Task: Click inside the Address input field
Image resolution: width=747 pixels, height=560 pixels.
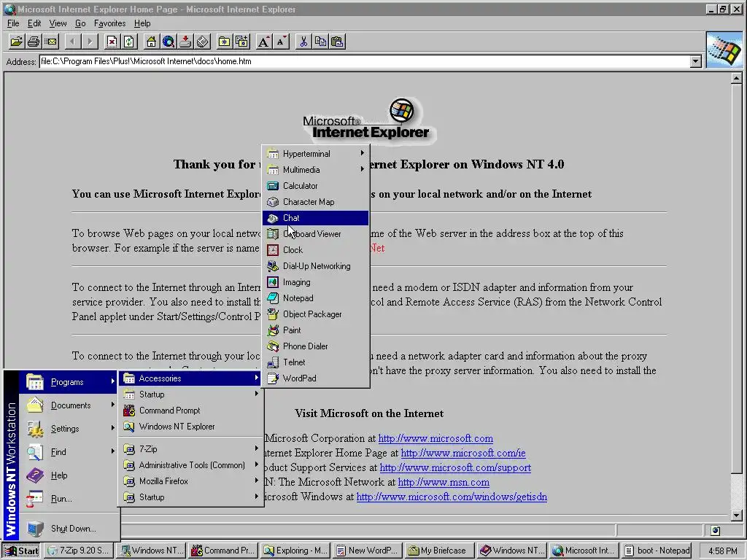Action: [x=365, y=61]
